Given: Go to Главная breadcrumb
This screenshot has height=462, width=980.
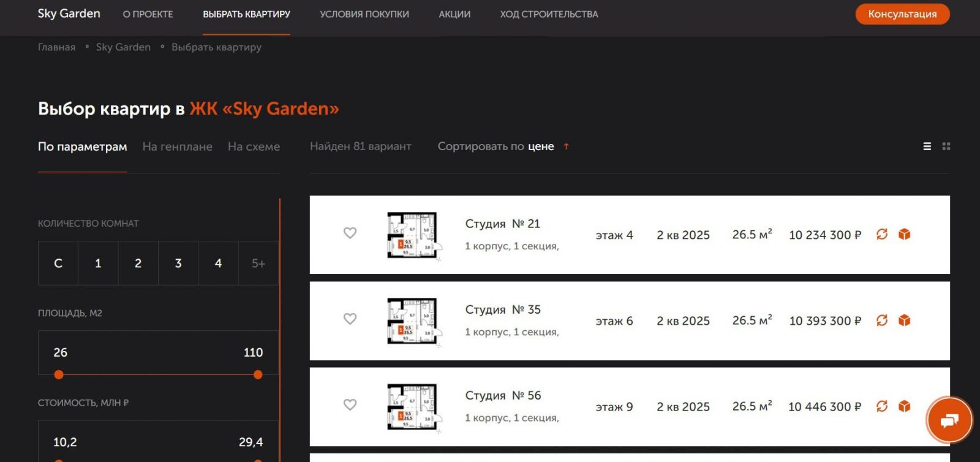Looking at the screenshot, I should click(57, 47).
